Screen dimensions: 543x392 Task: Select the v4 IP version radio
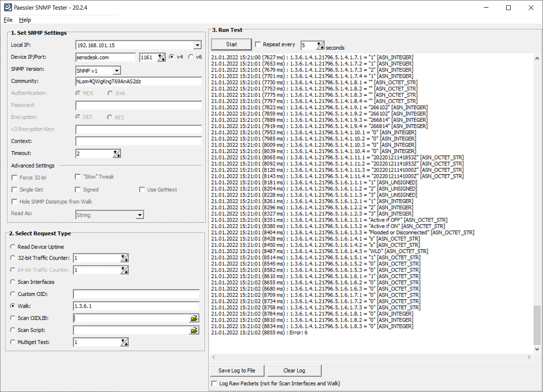pyautogui.click(x=172, y=57)
